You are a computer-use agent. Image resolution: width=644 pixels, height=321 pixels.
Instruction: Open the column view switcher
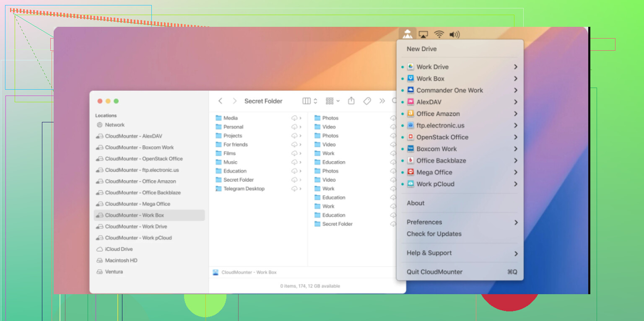[x=310, y=101]
